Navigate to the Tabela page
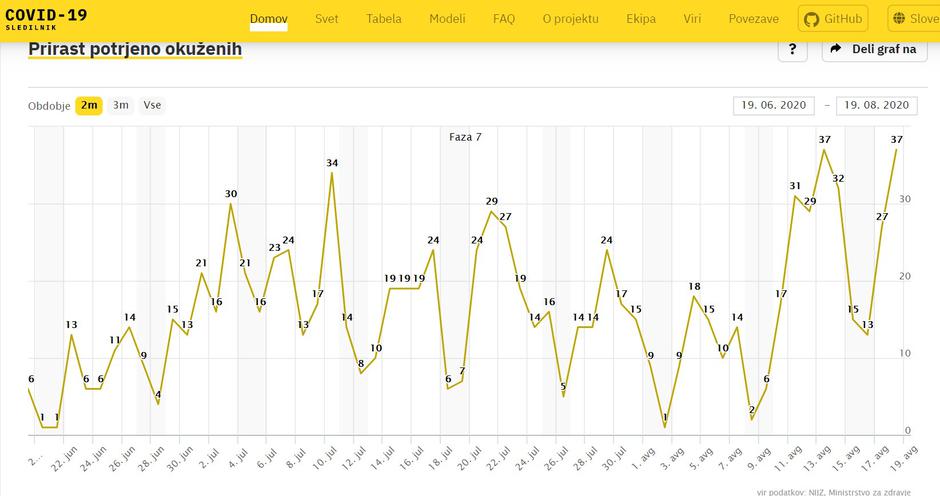 pos(384,19)
